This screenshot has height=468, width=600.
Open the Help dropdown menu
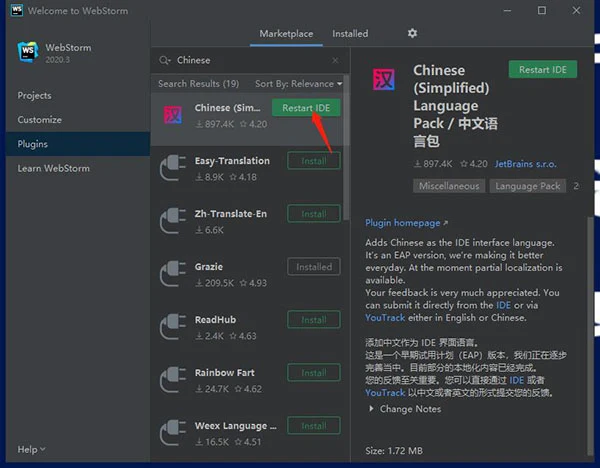click(31, 449)
